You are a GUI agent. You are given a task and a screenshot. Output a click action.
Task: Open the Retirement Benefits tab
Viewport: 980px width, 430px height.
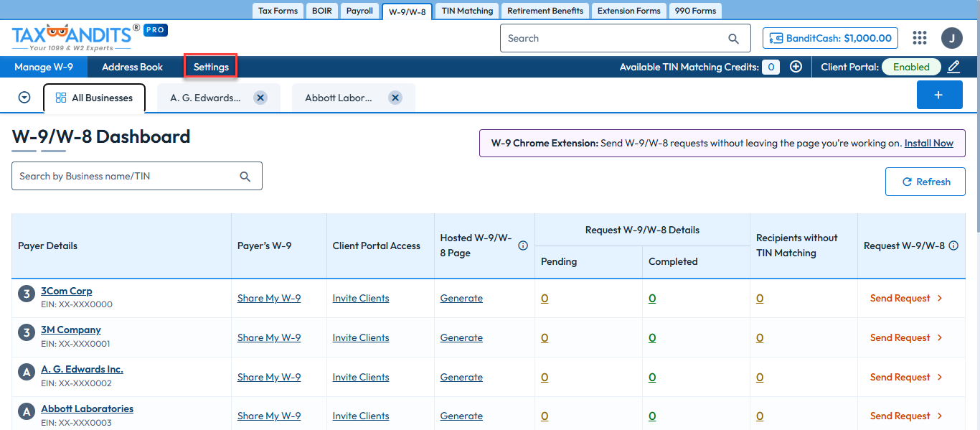click(x=545, y=11)
